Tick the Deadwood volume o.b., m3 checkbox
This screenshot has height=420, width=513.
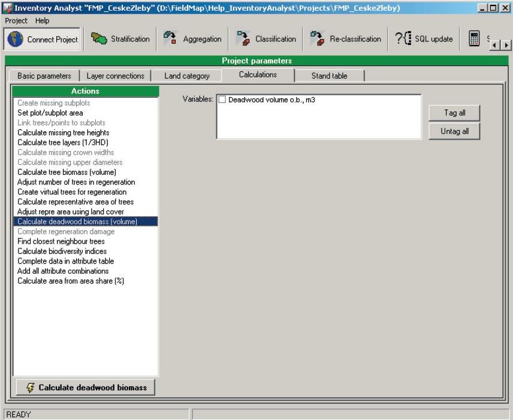pos(222,100)
